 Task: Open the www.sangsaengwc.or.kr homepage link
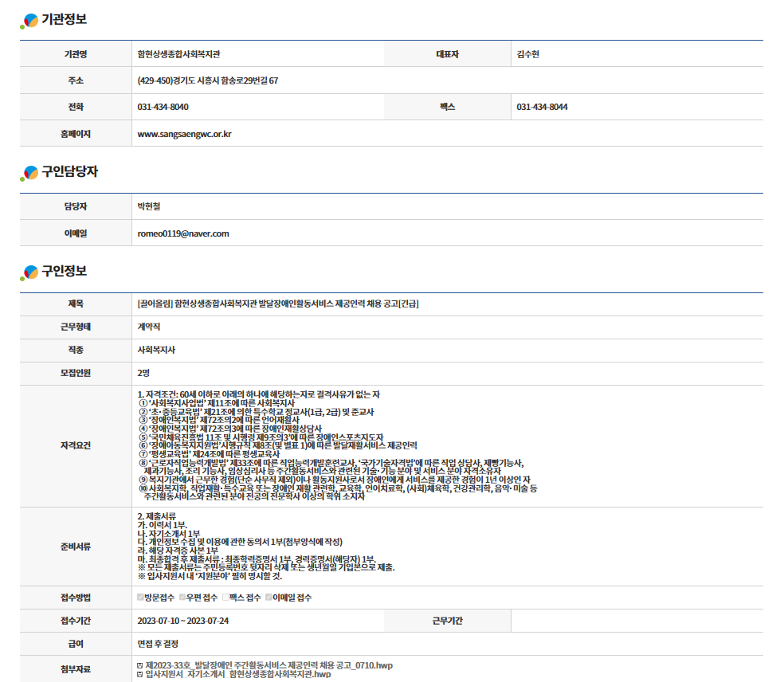click(184, 134)
